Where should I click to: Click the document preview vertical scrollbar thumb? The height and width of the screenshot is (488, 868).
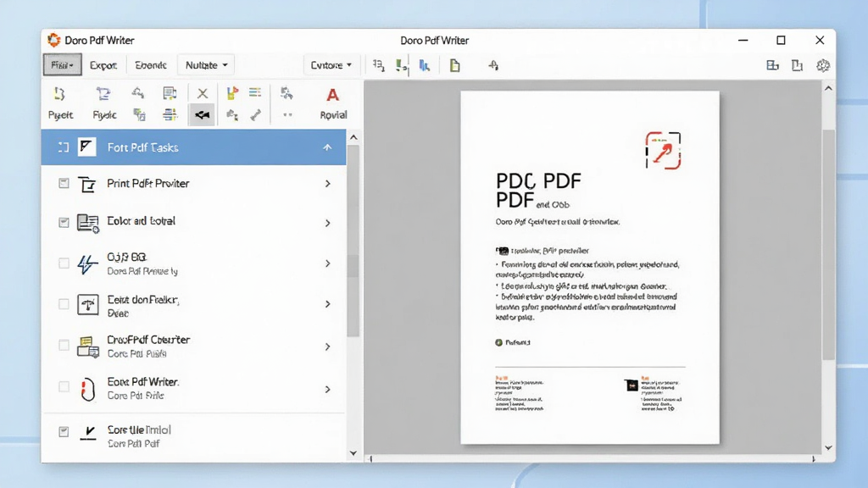(x=828, y=245)
